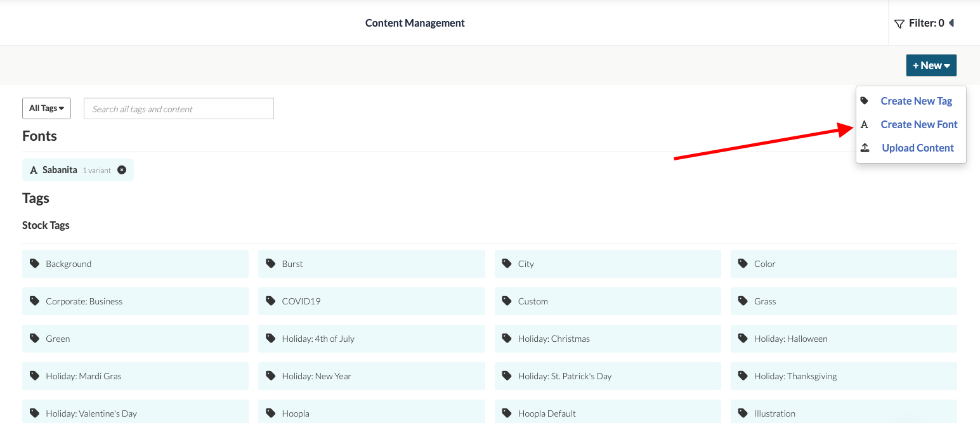Select the Custom tag
The width and height of the screenshot is (980, 423).
pyautogui.click(x=608, y=301)
